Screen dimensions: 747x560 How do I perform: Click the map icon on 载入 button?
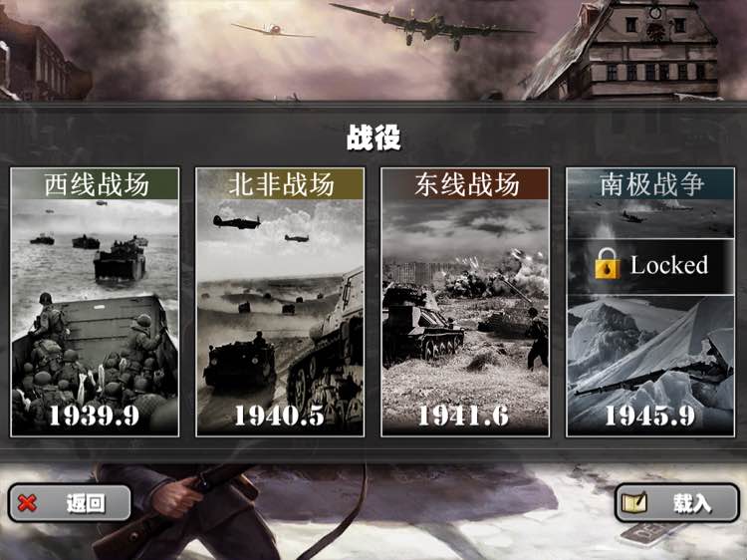(x=634, y=502)
